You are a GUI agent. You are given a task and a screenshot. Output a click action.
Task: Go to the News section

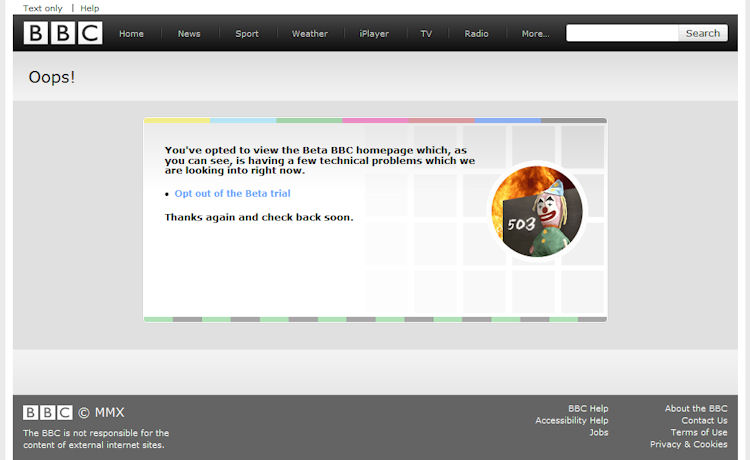(x=189, y=33)
